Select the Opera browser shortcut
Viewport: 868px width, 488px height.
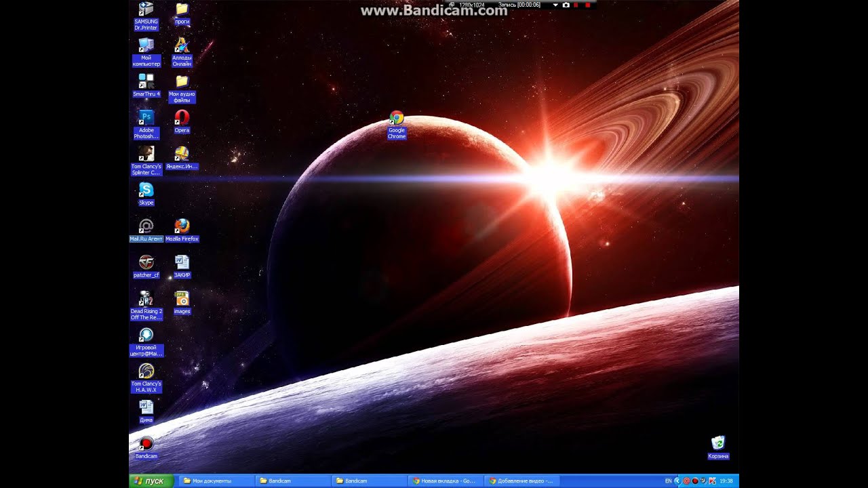click(182, 122)
